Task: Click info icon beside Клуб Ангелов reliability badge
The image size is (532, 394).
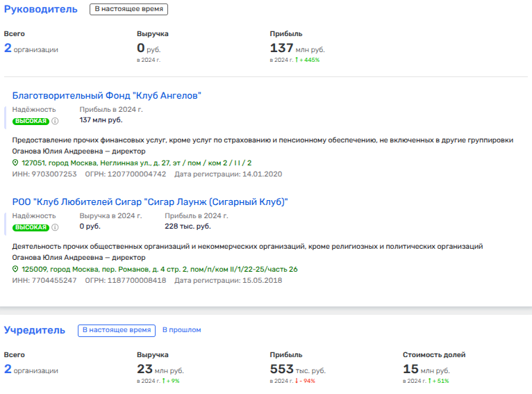Action: click(x=55, y=121)
